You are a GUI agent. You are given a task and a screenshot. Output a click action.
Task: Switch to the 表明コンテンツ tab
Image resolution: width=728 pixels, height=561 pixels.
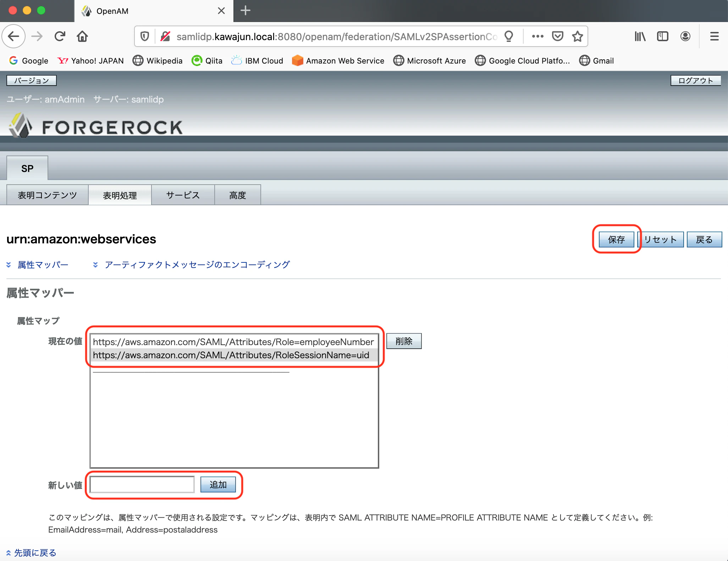click(47, 195)
